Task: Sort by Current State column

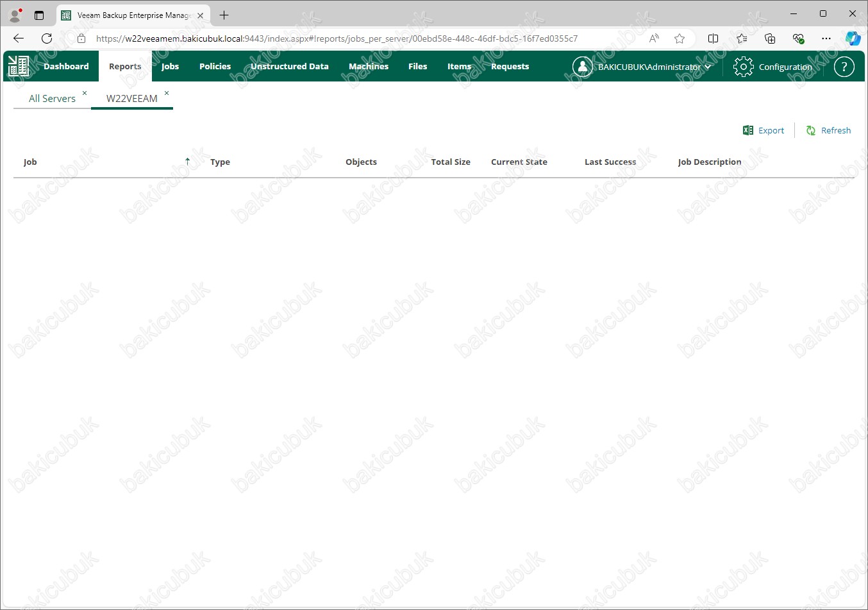Action: (519, 162)
